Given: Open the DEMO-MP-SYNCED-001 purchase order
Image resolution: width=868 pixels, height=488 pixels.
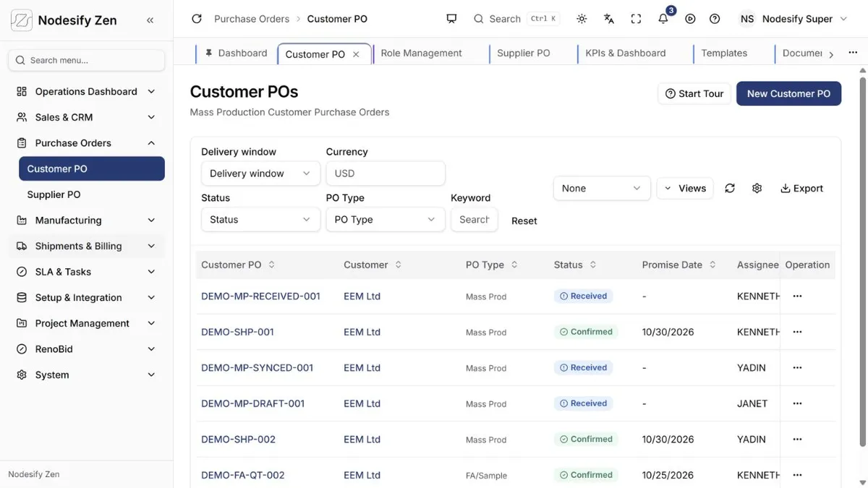Looking at the screenshot, I should (x=257, y=367).
